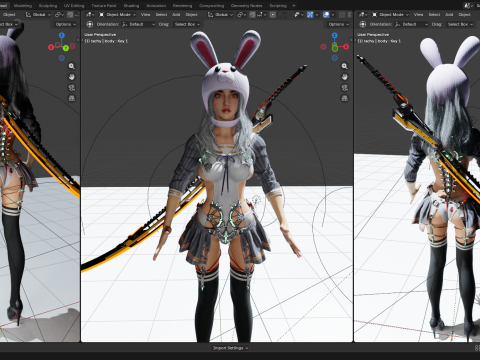Open scene selector icon at top right
480x360 pixels.
pyautogui.click(x=468, y=5)
